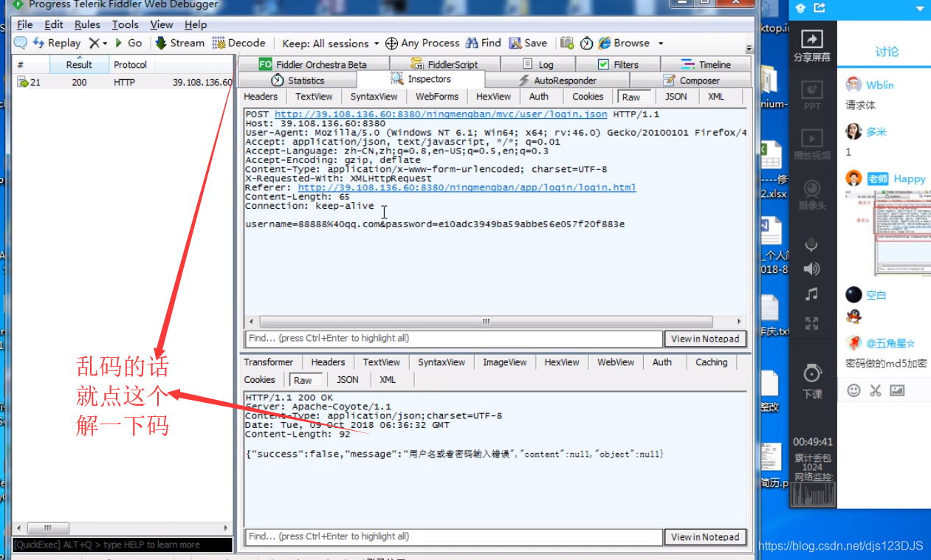Open the Help menu
The width and height of the screenshot is (931, 560).
click(196, 24)
